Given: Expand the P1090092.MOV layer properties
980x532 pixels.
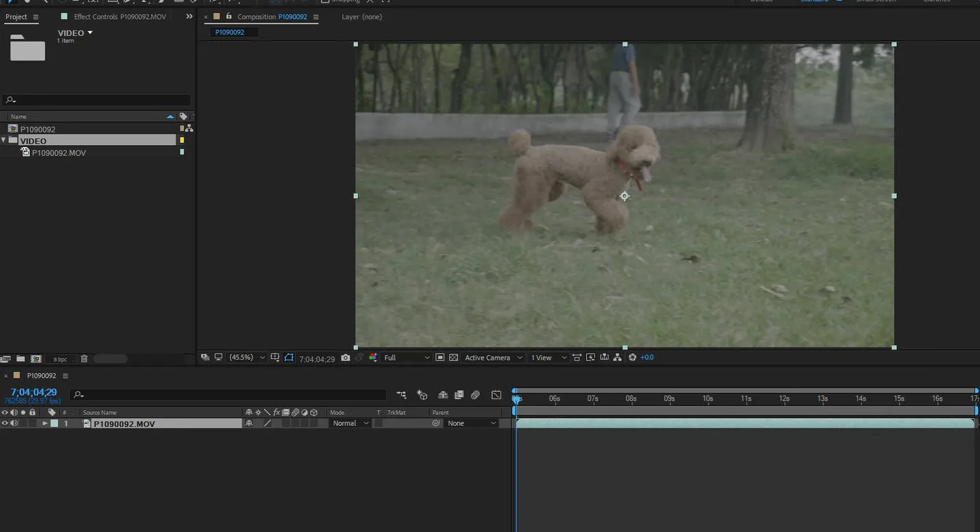Looking at the screenshot, I should pos(45,424).
